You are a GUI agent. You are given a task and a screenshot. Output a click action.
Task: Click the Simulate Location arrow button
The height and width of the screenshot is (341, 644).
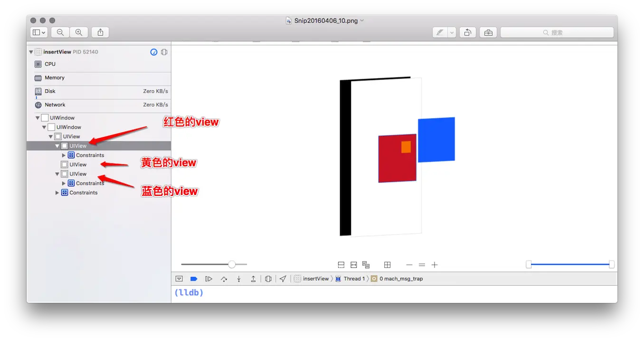click(283, 279)
